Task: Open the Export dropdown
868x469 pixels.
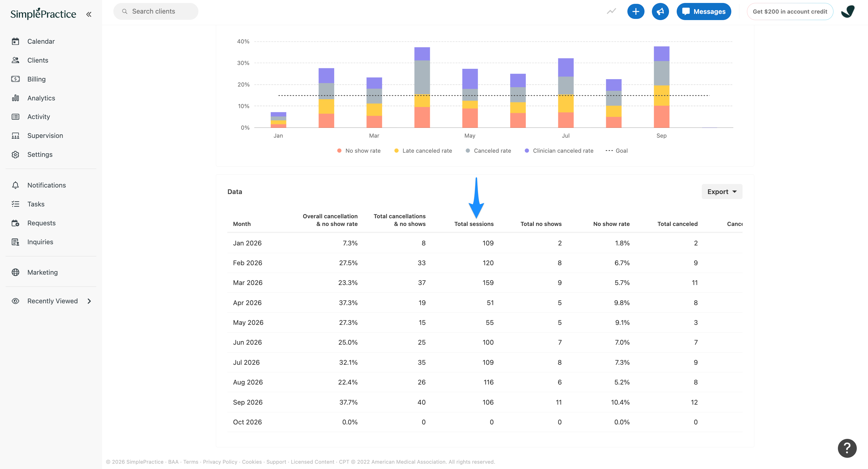Action: click(722, 191)
